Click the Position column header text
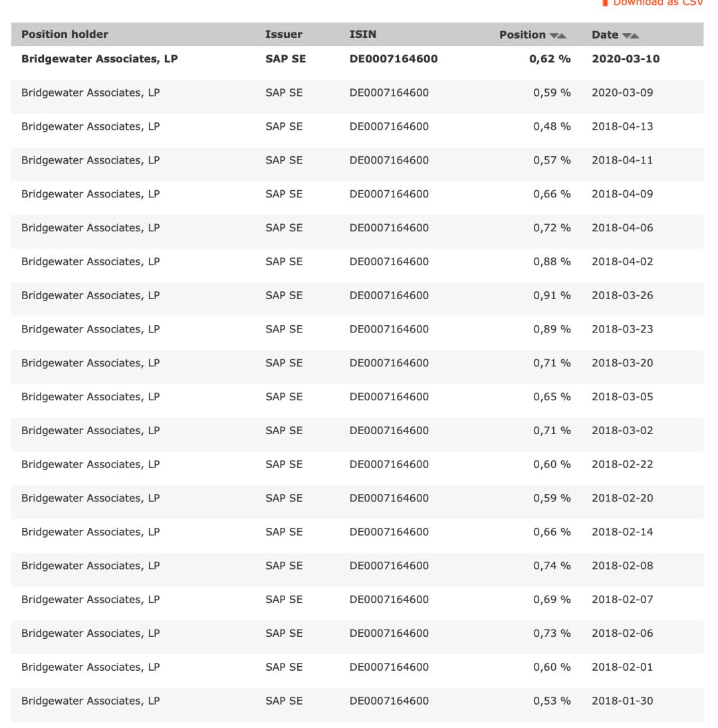Image resolution: width=718 pixels, height=728 pixels. click(x=523, y=35)
